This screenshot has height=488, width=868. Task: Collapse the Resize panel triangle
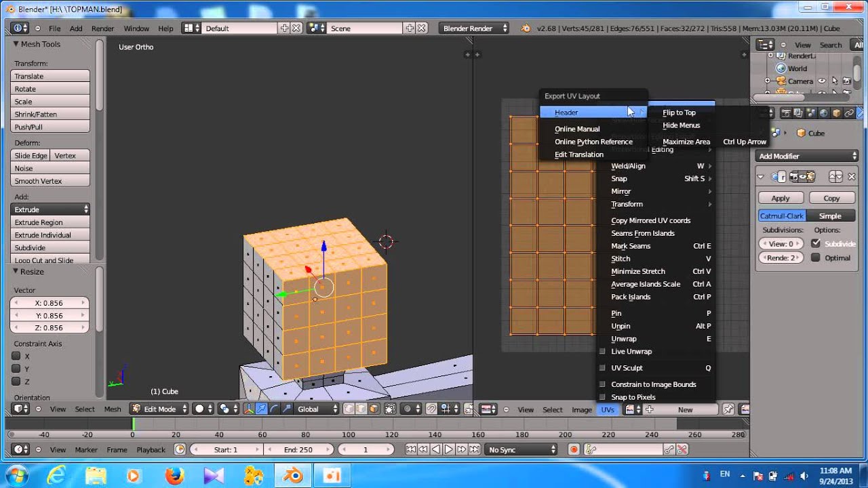click(16, 272)
